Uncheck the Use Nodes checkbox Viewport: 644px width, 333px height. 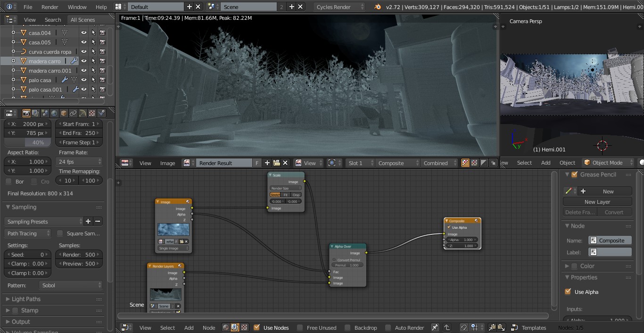point(256,327)
